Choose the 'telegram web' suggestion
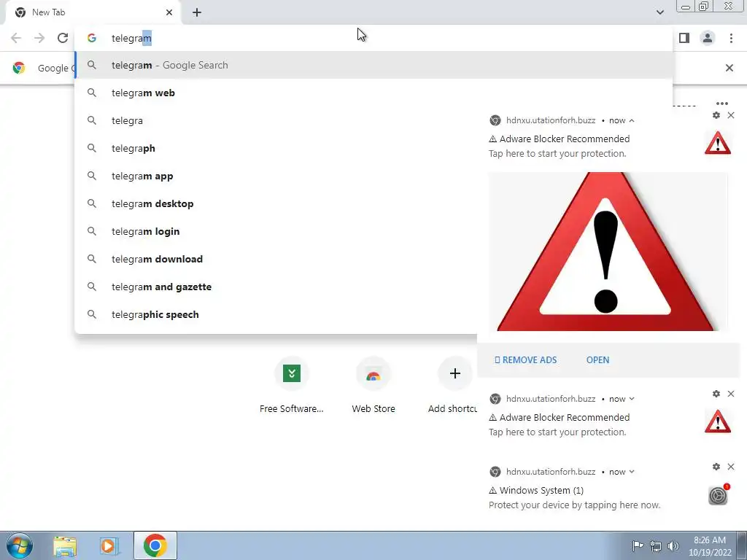 (373, 93)
